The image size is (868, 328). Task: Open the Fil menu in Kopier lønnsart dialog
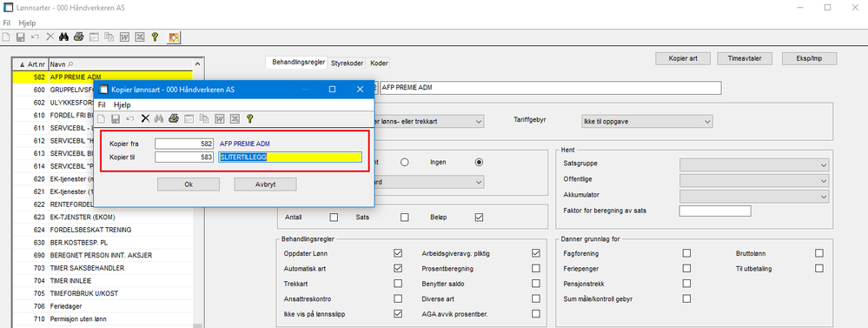point(102,104)
